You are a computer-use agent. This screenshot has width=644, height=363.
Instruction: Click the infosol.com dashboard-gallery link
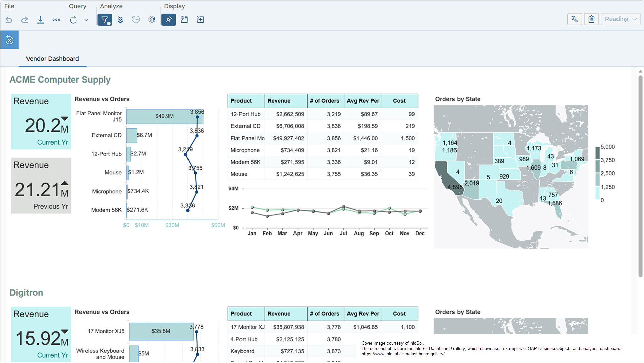pyautogui.click(x=403, y=354)
